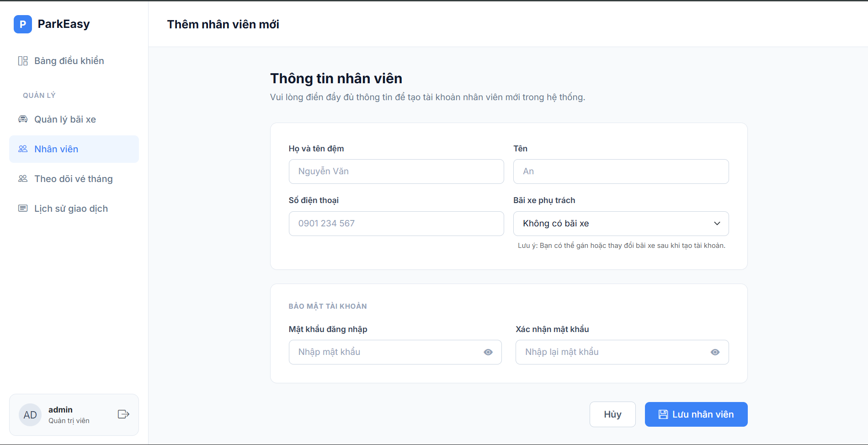The height and width of the screenshot is (445, 868).
Task: Click the car icon for parking management
Action: click(23, 119)
